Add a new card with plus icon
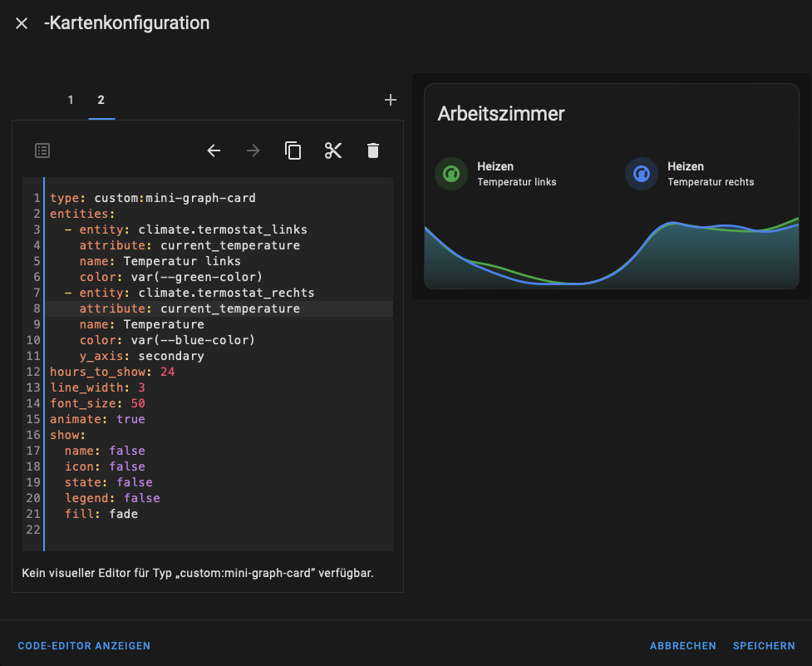 pyautogui.click(x=391, y=100)
